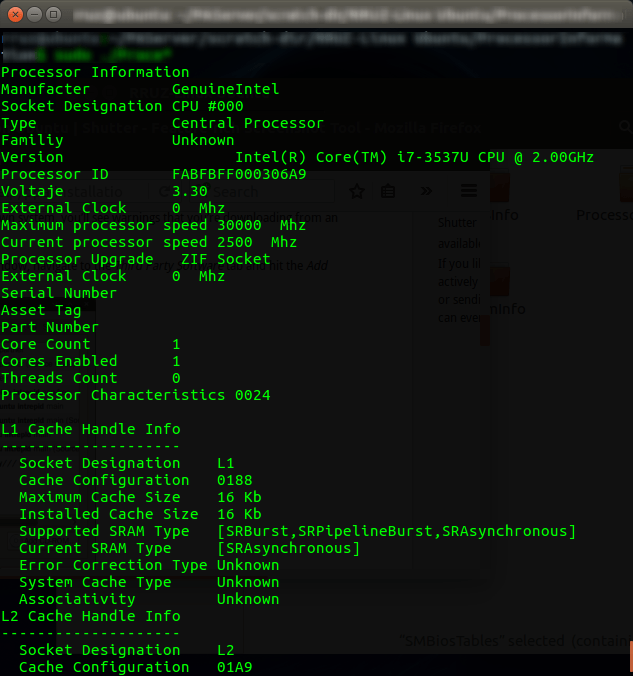Viewport: 633px width, 676px height.
Task: Click the 'Part Number' label
Action: pos(50,327)
